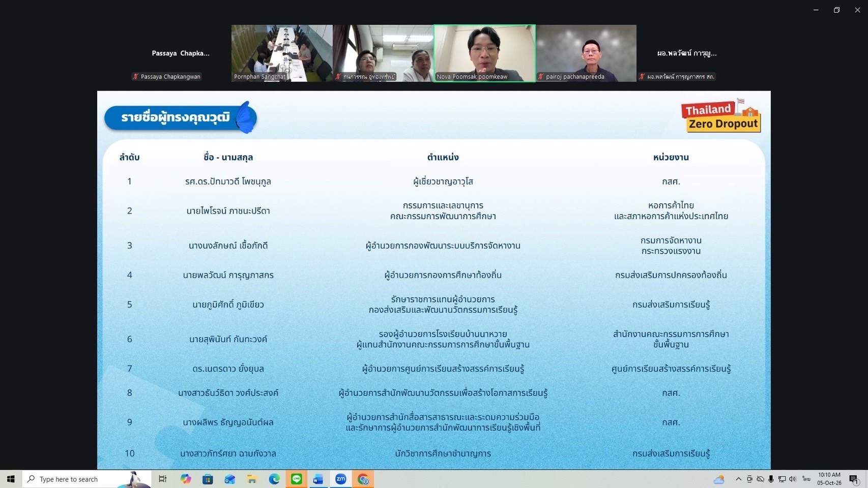Click the OneDrive cloud tray icon
Image resolution: width=868 pixels, height=488 pixels.
pyautogui.click(x=760, y=479)
